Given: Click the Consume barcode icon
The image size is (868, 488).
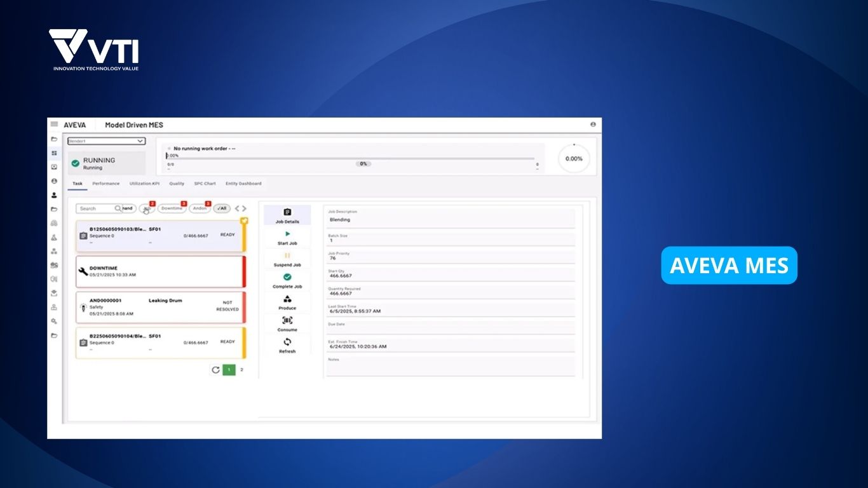Looking at the screenshot, I should point(287,321).
